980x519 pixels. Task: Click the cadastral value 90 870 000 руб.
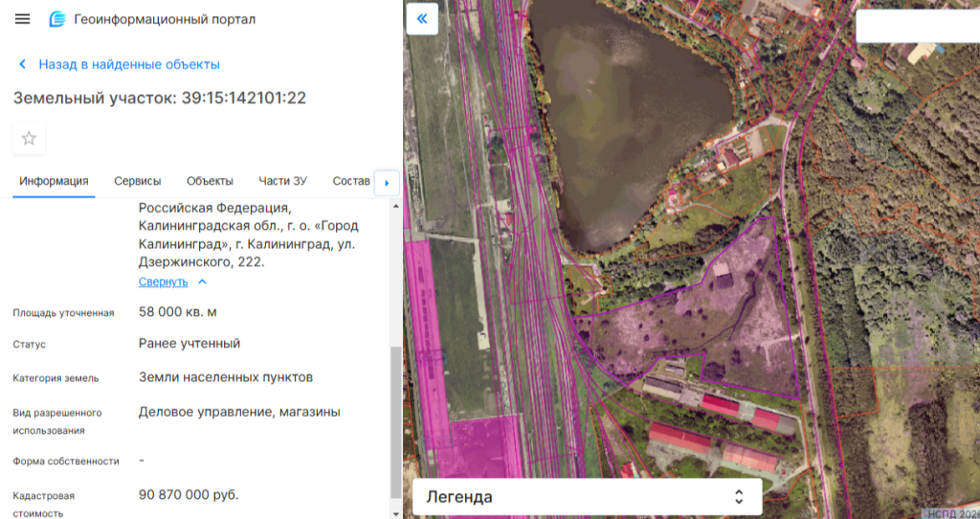(x=189, y=495)
